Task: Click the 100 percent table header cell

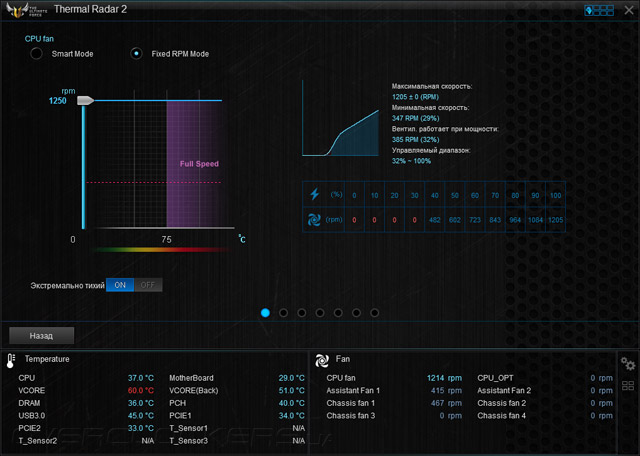Action: (556, 195)
